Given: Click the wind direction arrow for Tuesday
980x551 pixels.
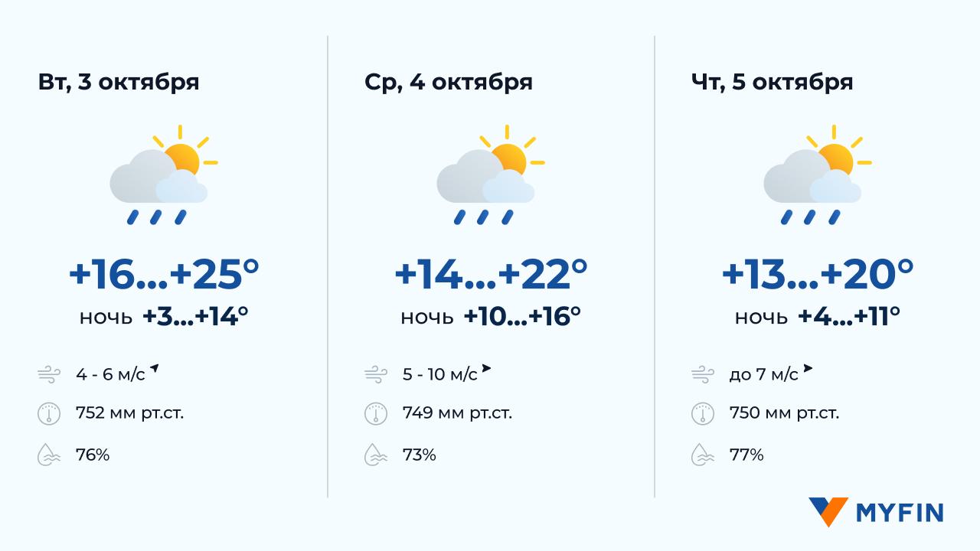Looking at the screenshot, I should (x=154, y=370).
